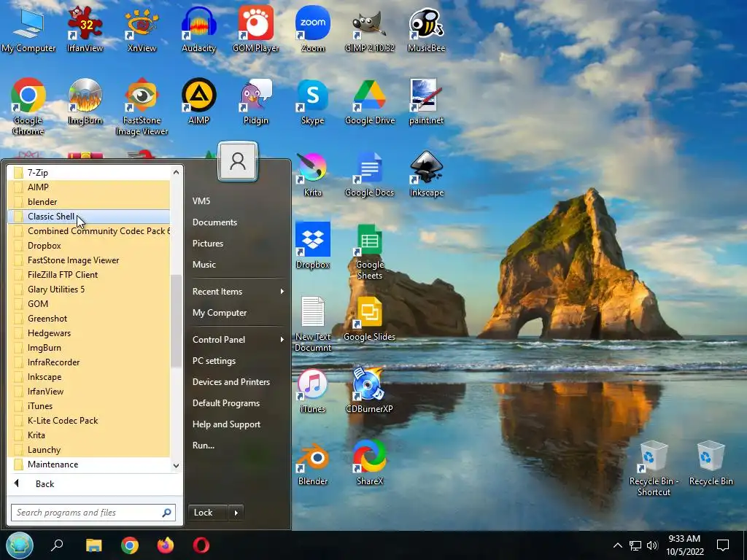Click the Lock button
Viewport: 747px width, 560px height.
[209, 513]
